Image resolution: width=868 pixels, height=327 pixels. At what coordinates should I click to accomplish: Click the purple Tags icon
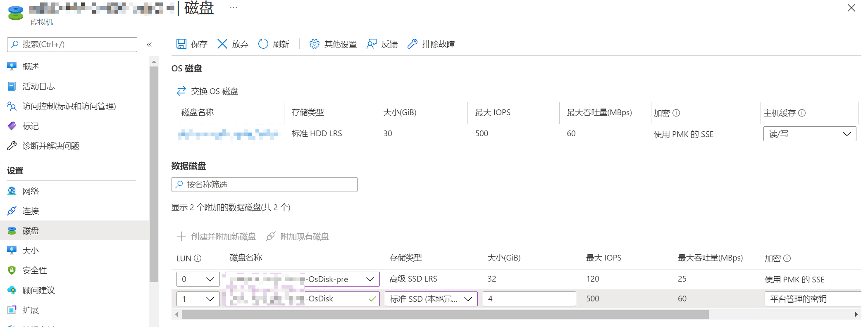coord(12,126)
